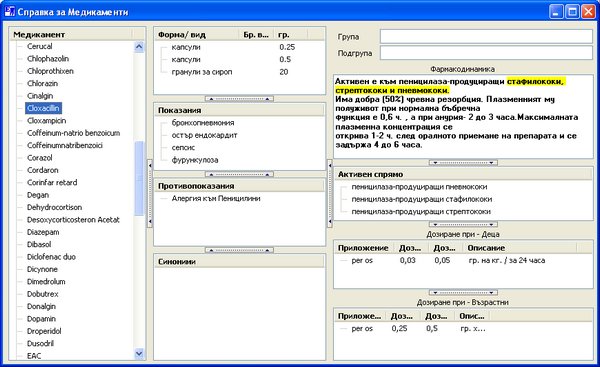Choose Donalgin medication
The image size is (600, 367).
pos(41,306)
